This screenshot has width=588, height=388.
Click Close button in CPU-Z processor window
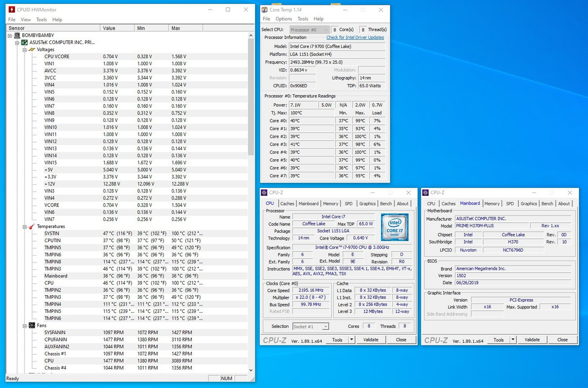coord(401,339)
